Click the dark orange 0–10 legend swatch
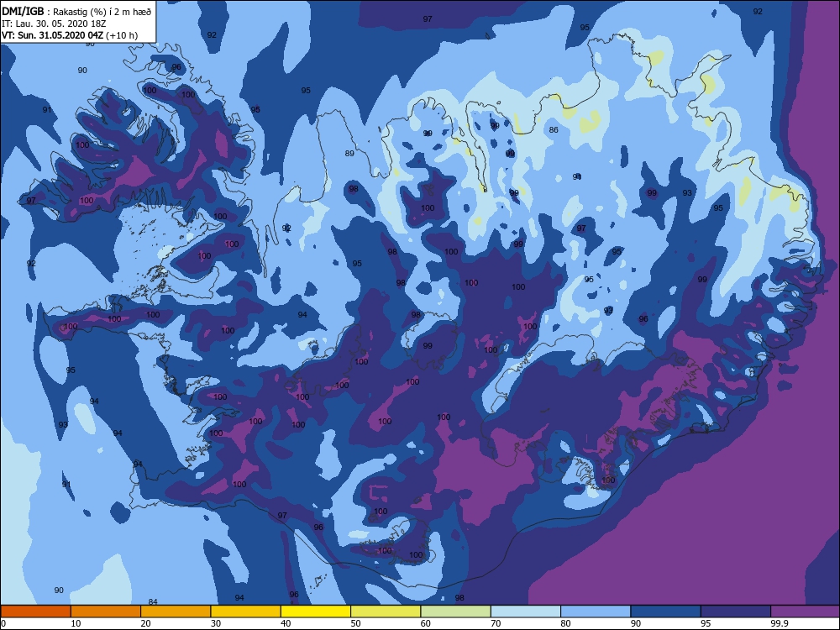The height and width of the screenshot is (630, 840). point(35,612)
